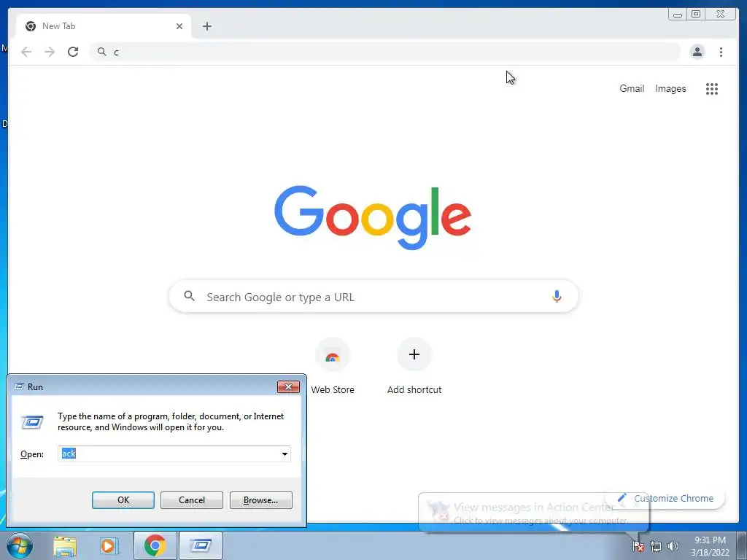747x560 pixels.
Task: Select the New Tab tab
Action: [x=104, y=26]
